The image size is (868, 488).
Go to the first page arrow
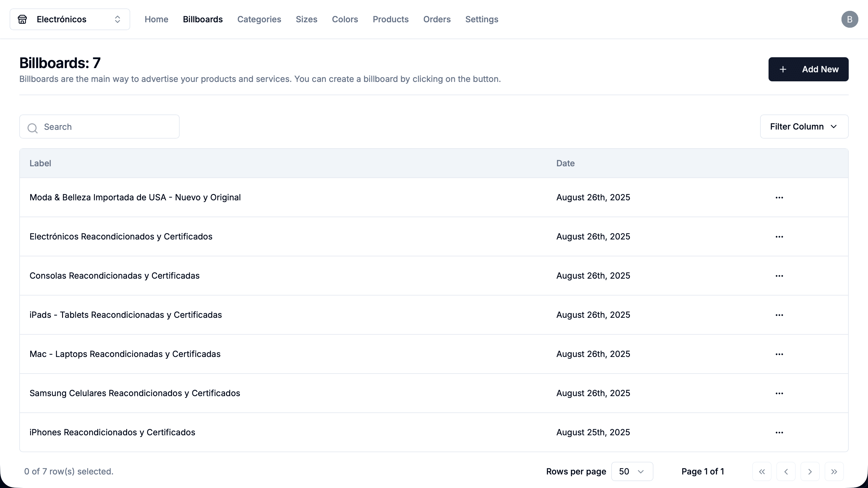pos(762,471)
